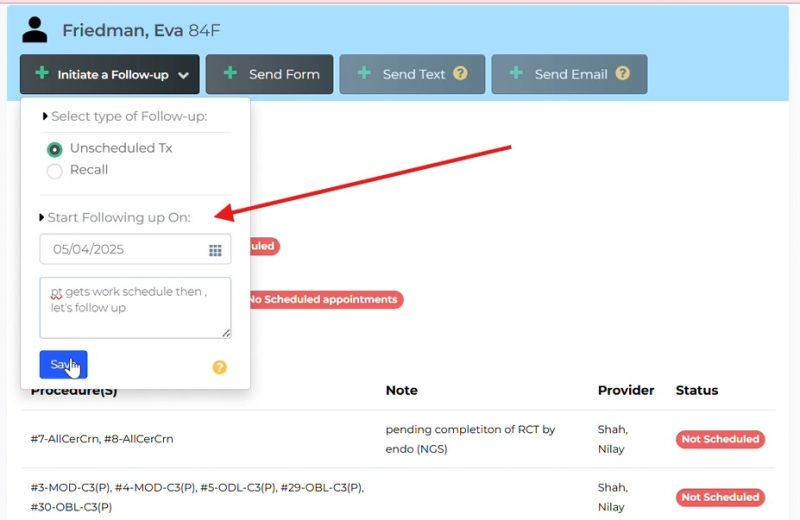The height and width of the screenshot is (520, 800).
Task: Expand the Initiate a Follow-up dropdown chevron
Action: point(184,75)
